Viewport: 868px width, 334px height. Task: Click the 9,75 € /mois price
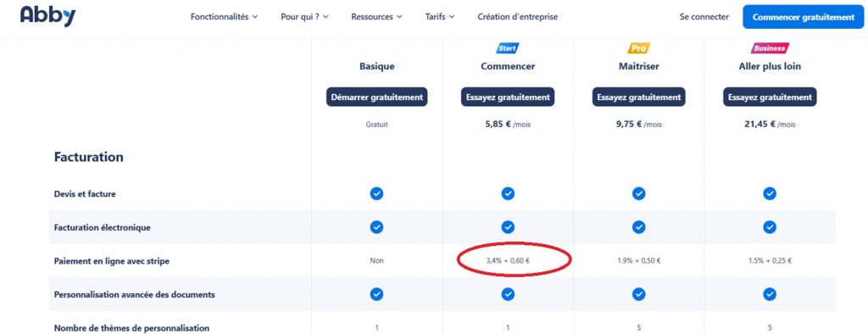639,125
